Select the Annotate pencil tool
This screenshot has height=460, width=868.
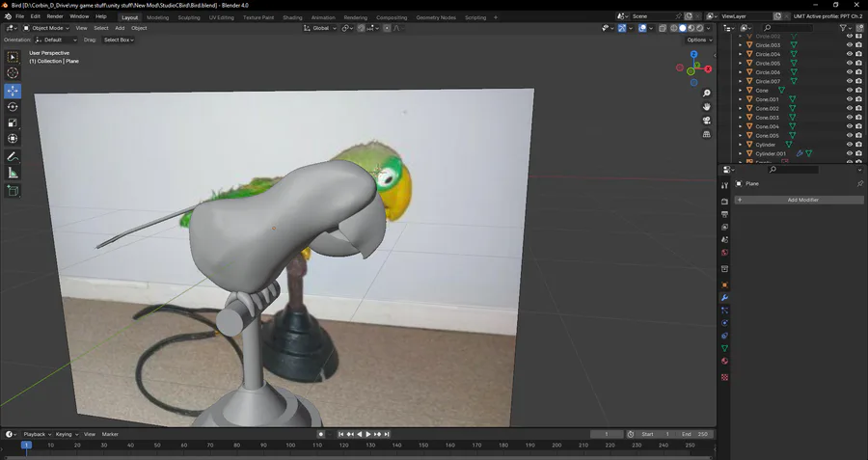(13, 157)
